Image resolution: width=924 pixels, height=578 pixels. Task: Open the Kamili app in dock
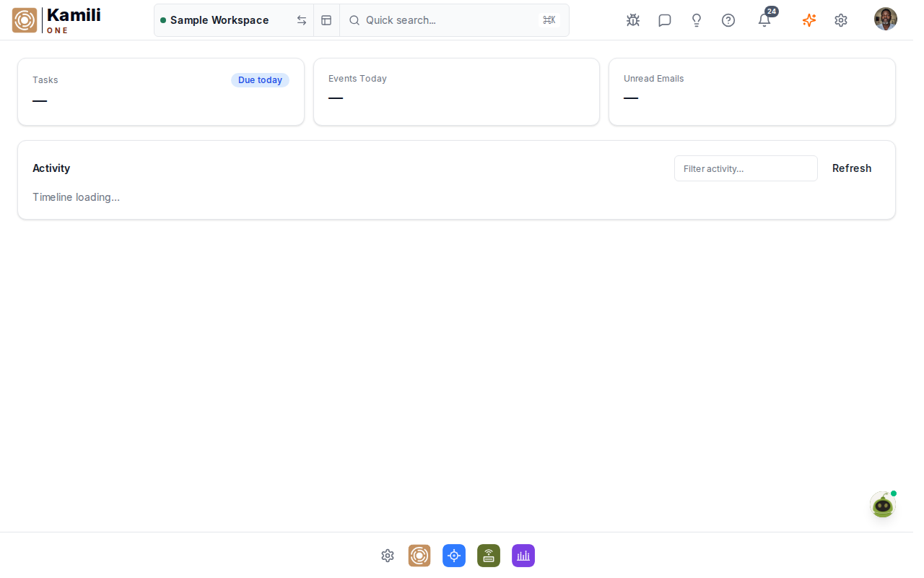click(419, 556)
